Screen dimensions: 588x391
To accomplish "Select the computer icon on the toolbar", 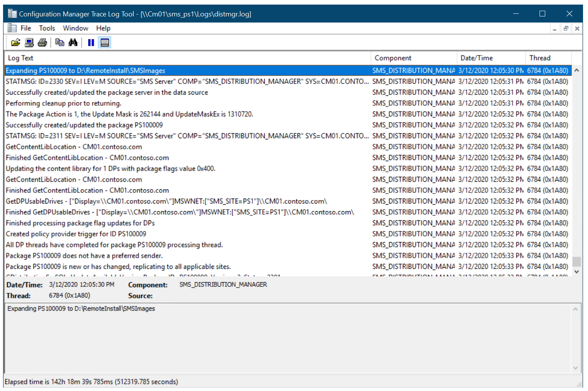I will point(29,42).
